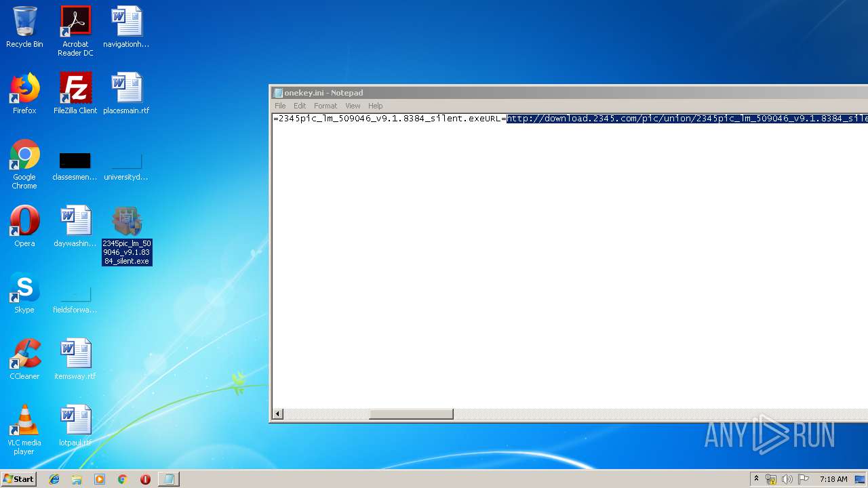This screenshot has height=488, width=868.
Task: Open volume speaker tray icon
Action: 787,479
